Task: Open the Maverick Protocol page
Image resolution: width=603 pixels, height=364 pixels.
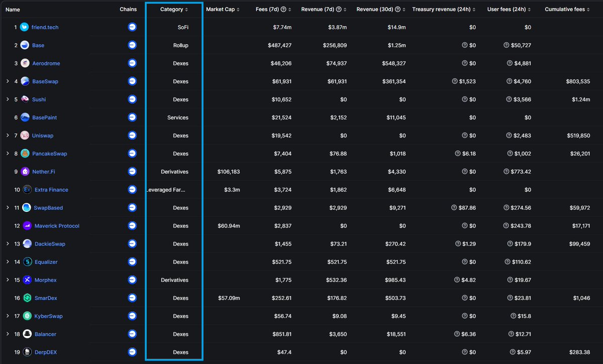Action: pyautogui.click(x=57, y=226)
